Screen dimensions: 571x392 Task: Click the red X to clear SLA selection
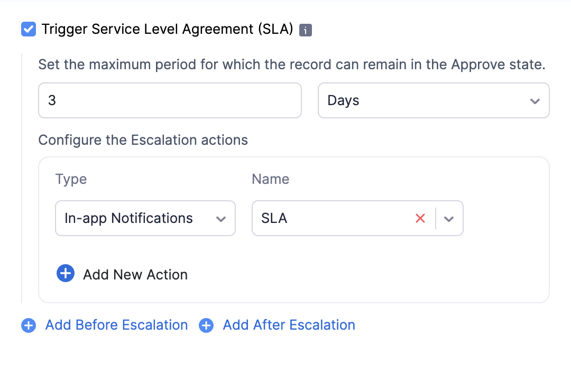tap(420, 218)
